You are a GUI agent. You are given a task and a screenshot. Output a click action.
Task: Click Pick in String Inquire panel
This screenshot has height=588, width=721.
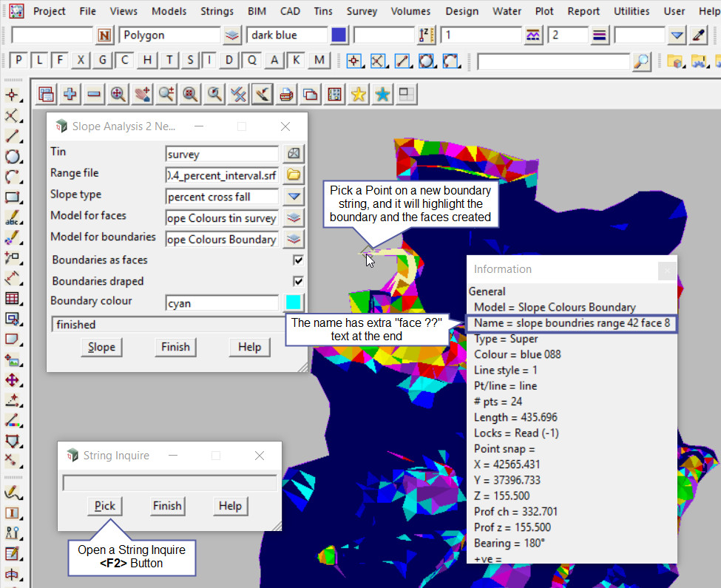click(x=105, y=506)
